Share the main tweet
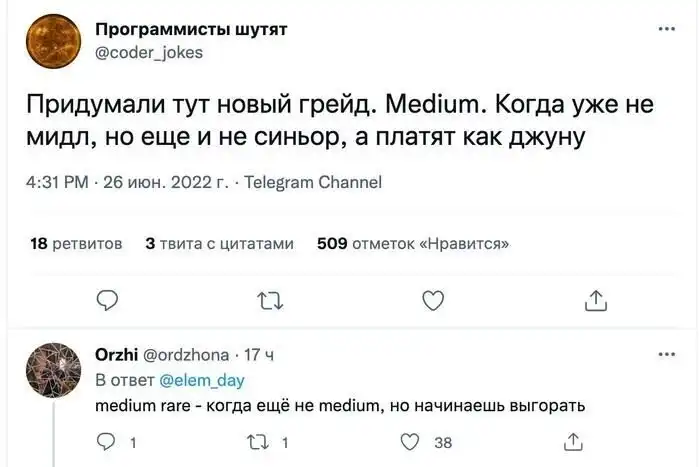Screen dimensions: 700x467 594,299
